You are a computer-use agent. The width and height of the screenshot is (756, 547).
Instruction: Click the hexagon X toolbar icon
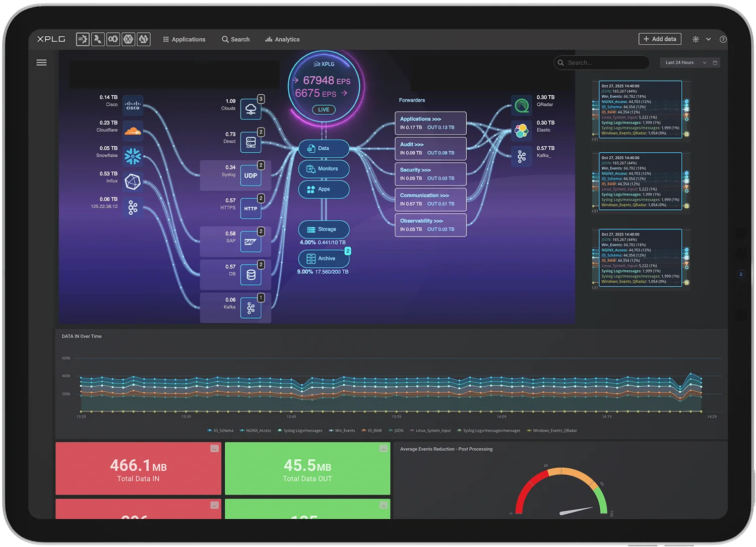coord(129,39)
